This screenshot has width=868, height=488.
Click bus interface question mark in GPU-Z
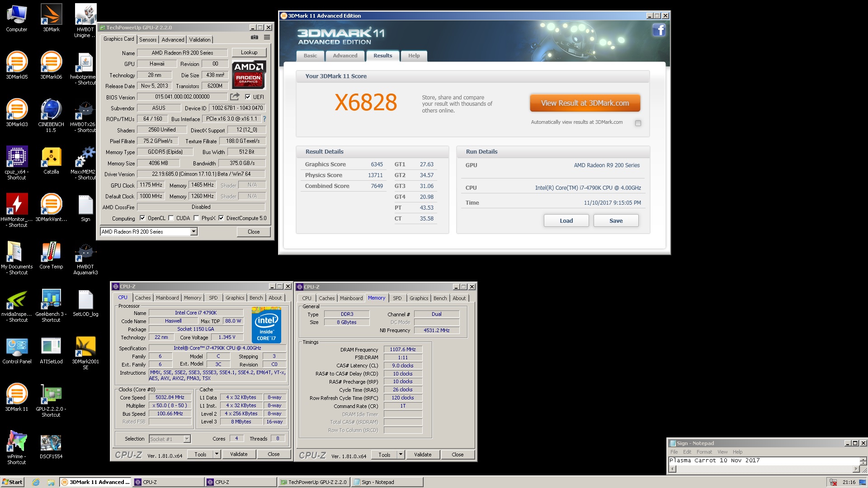pos(264,119)
